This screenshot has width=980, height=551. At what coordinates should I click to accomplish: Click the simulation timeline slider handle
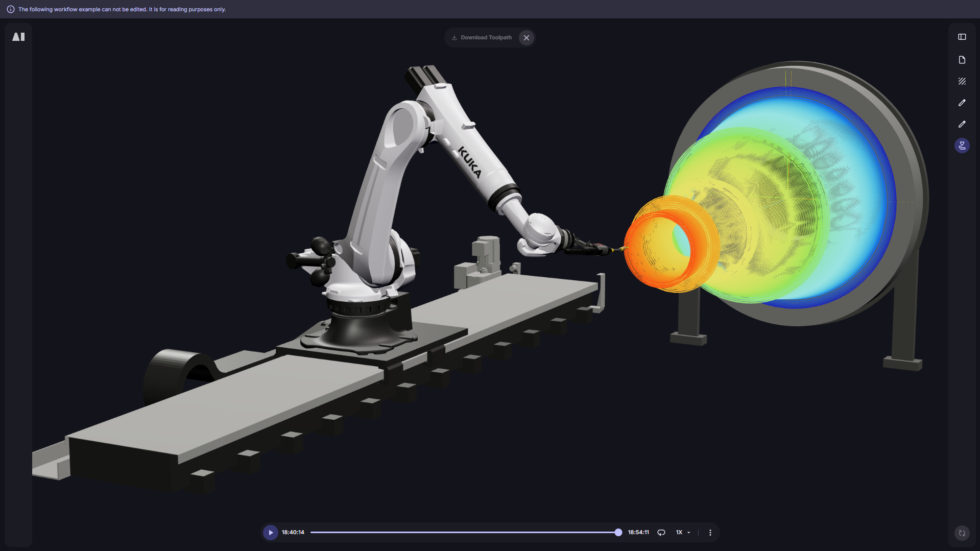click(x=618, y=532)
